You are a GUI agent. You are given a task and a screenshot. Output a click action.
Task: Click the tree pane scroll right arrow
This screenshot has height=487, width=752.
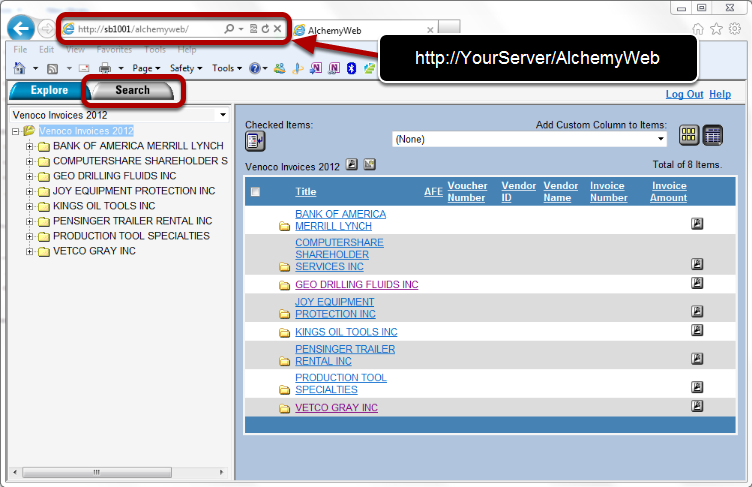coord(221,473)
